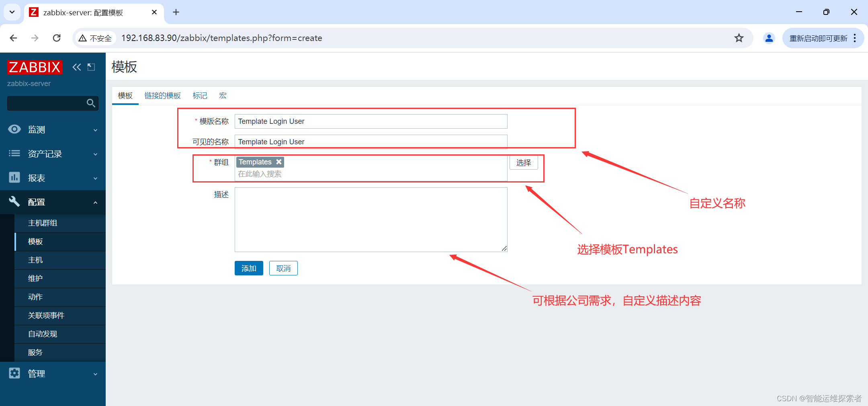Open 维护 in sidebar

coord(60,279)
